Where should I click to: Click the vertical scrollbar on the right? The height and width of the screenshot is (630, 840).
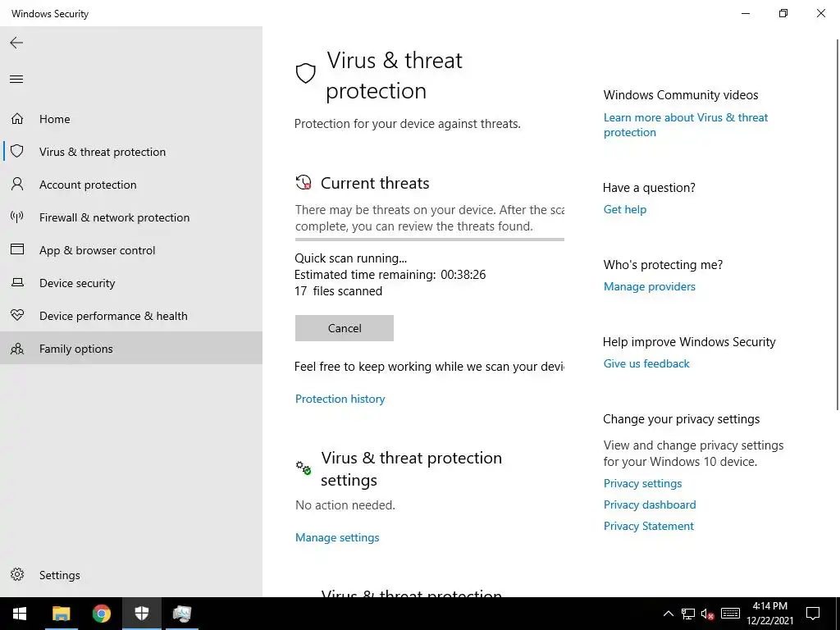(838, 225)
